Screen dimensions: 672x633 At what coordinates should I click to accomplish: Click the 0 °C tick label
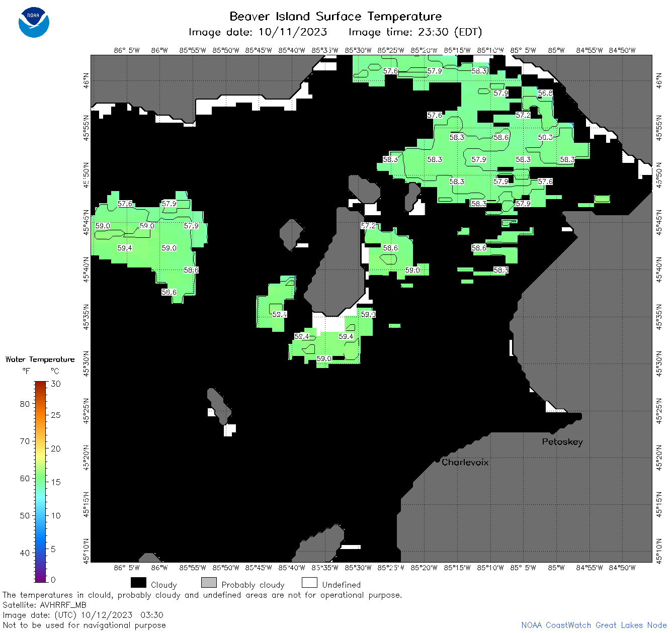[53, 580]
